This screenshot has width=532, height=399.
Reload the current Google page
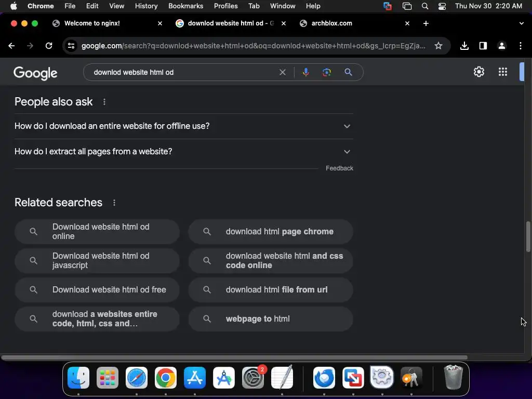pos(49,46)
